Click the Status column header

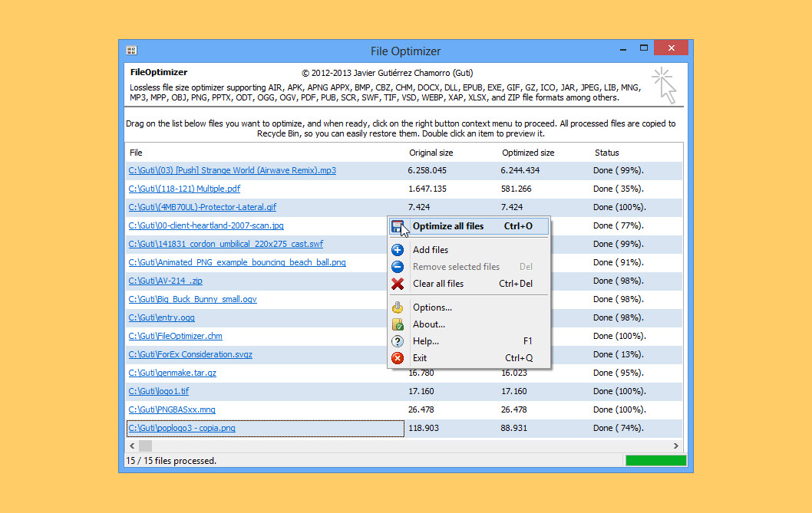tap(606, 153)
